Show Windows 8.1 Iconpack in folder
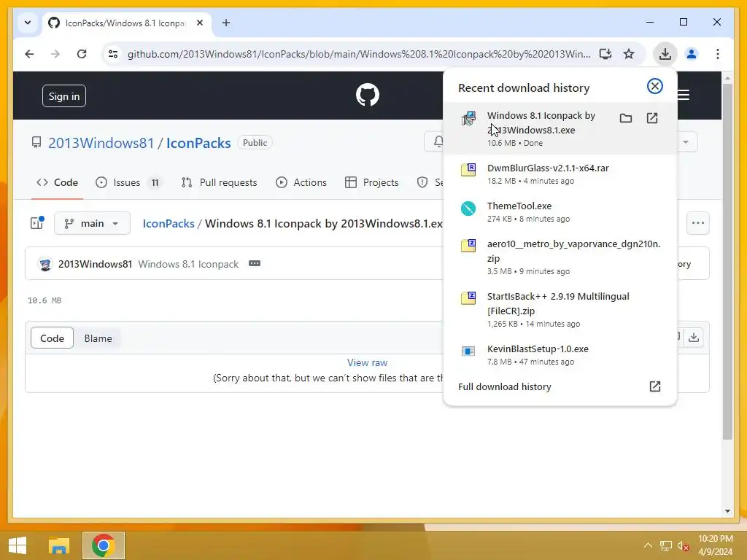 tap(625, 118)
